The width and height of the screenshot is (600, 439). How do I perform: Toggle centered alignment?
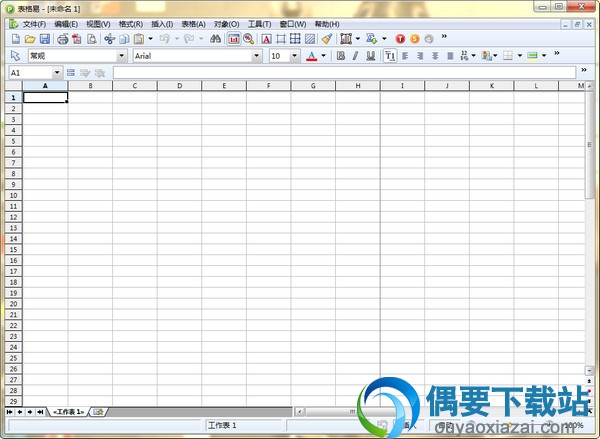coord(435,56)
